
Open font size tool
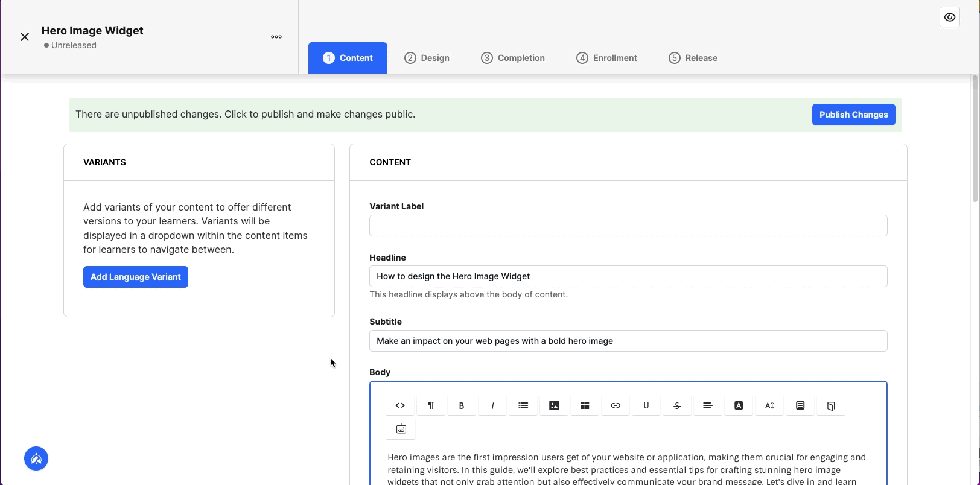769,405
